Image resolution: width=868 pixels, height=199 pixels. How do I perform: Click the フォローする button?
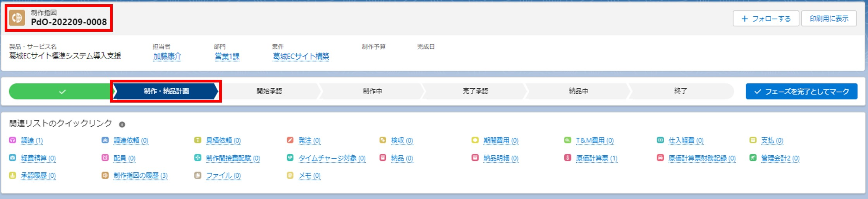click(766, 19)
